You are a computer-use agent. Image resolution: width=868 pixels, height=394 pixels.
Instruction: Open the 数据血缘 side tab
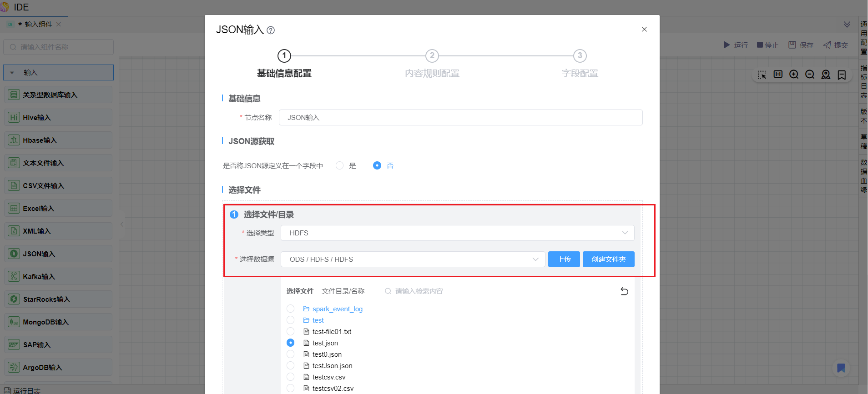pyautogui.click(x=863, y=176)
